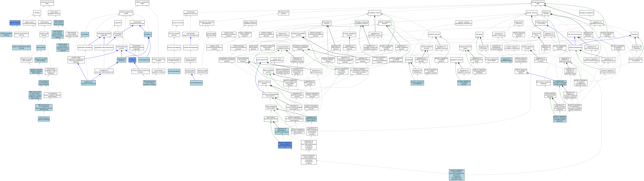Select the 'nervous system process' node
This screenshot has width=644, height=181.
pos(174,35)
